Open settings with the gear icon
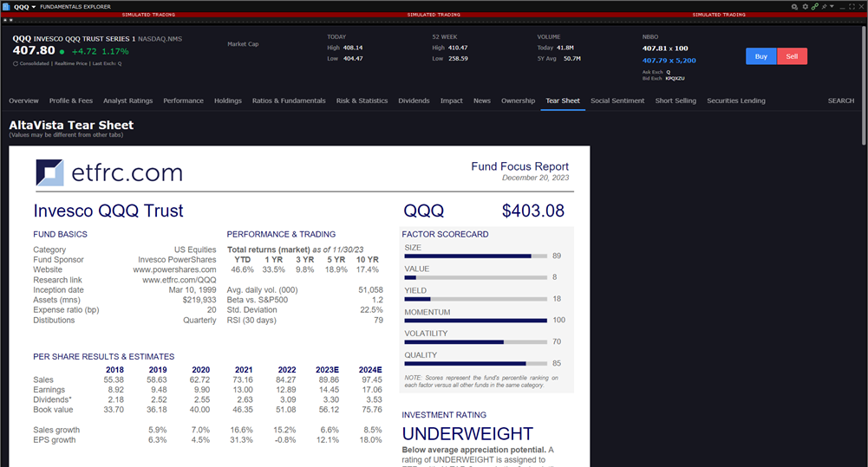Screen dimensions: 868x467 806,7
